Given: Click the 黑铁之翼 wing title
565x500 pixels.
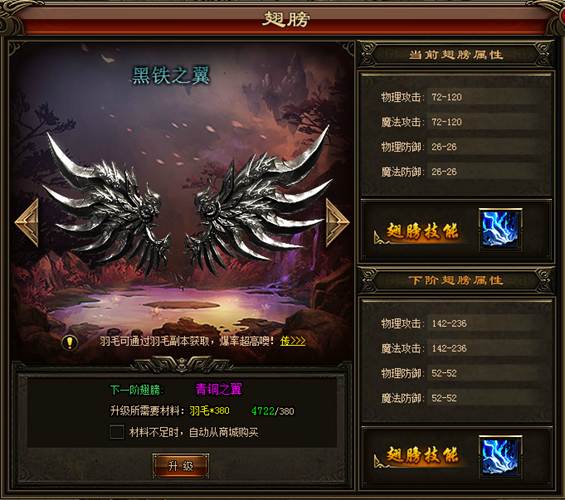Looking at the screenshot, I should [x=170, y=75].
